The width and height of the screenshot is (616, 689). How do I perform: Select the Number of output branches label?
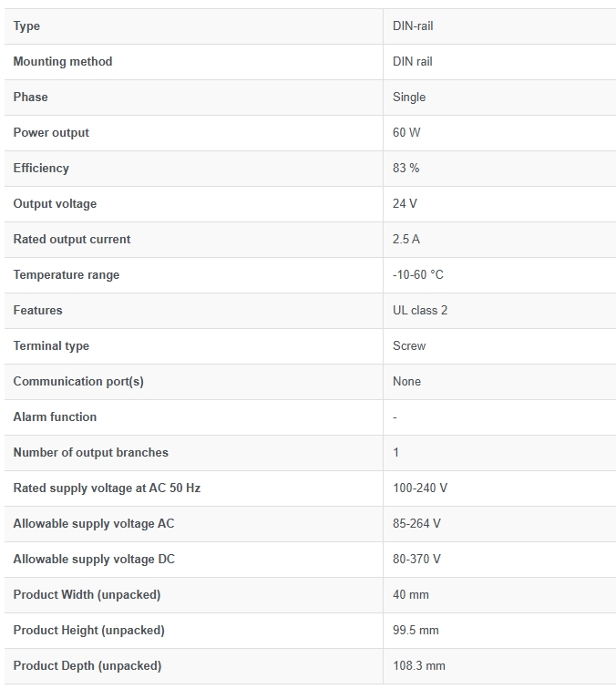(x=91, y=452)
